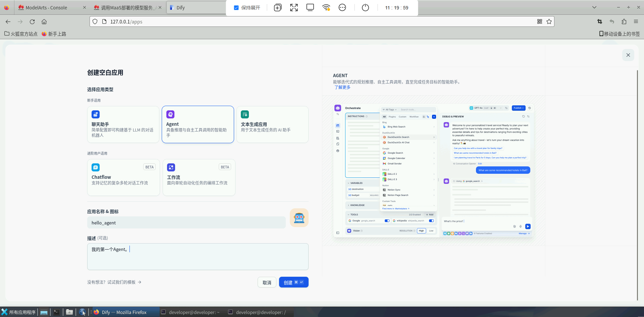Click the 创建 button
Image resolution: width=644 pixels, height=317 pixels.
click(x=294, y=282)
